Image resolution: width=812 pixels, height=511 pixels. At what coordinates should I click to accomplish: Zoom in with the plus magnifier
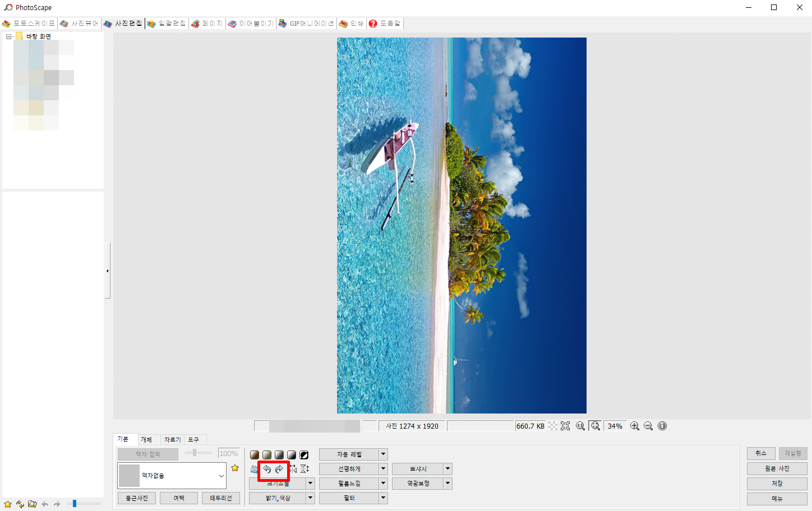coord(635,426)
